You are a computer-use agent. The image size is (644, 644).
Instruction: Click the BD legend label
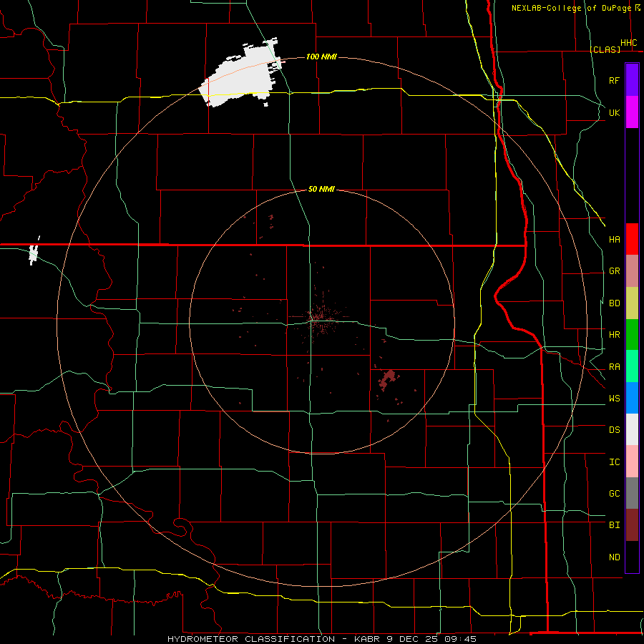[x=615, y=303]
